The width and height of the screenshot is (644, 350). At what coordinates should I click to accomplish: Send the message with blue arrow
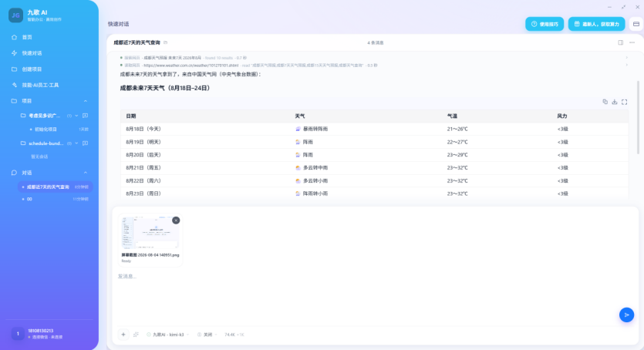626,315
